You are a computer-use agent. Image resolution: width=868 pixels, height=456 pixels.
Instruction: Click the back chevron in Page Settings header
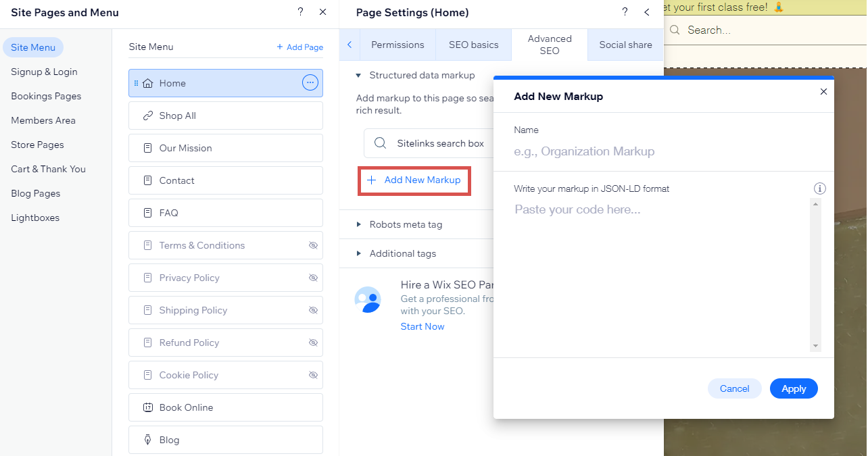[647, 12]
